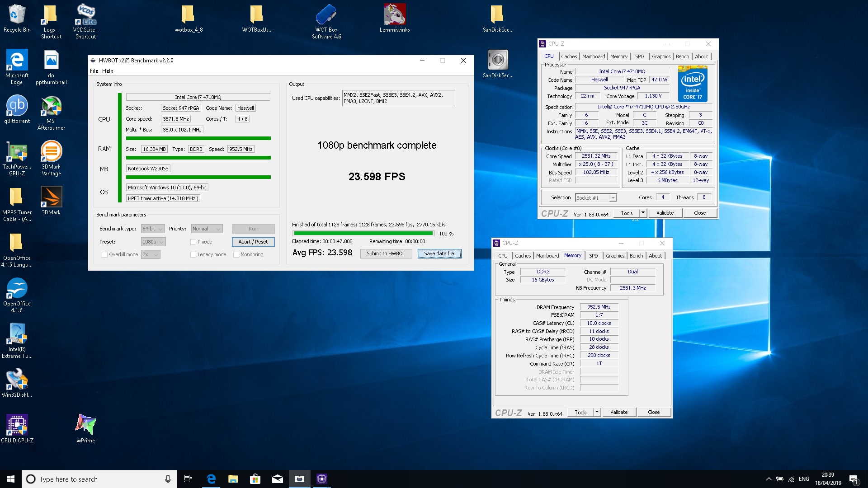Launch TechPowerUp GPU-Z from desktop
Viewport: 868px width, 488px height.
[17, 158]
